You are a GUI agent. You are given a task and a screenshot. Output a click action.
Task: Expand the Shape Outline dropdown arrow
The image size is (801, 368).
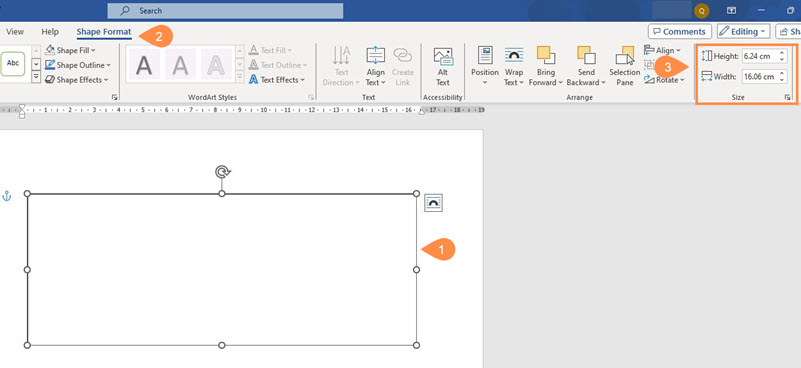(108, 65)
